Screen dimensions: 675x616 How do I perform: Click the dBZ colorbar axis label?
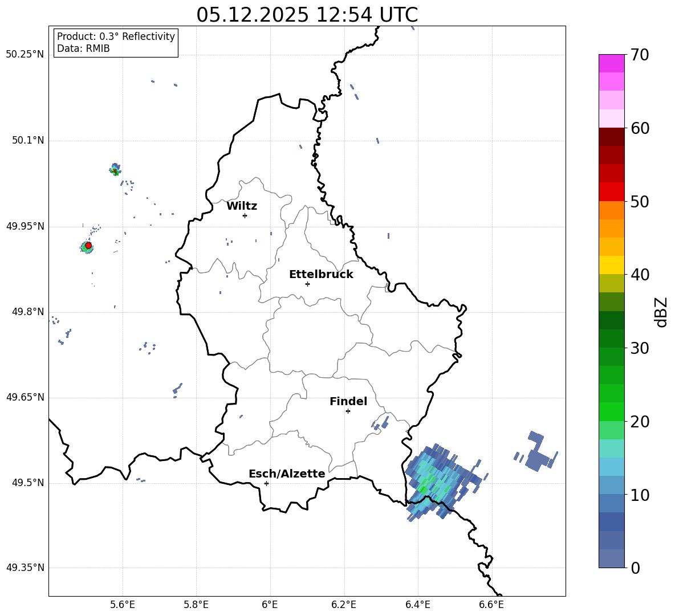pyautogui.click(x=662, y=312)
